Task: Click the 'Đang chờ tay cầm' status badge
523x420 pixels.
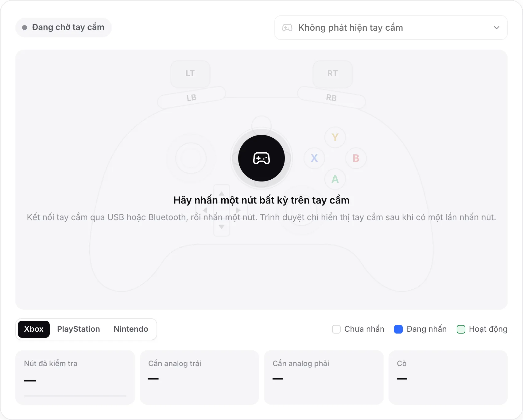Action: [64, 28]
